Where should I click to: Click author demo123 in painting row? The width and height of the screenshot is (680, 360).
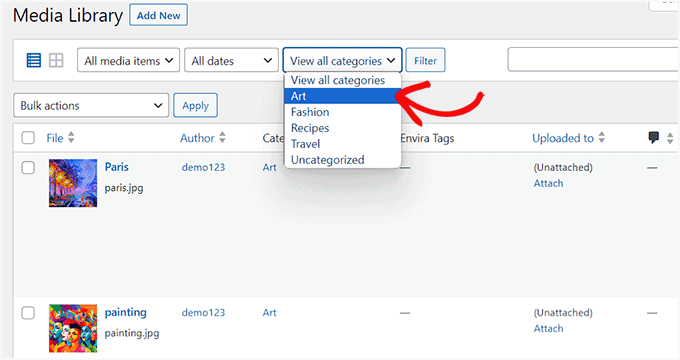tap(203, 313)
